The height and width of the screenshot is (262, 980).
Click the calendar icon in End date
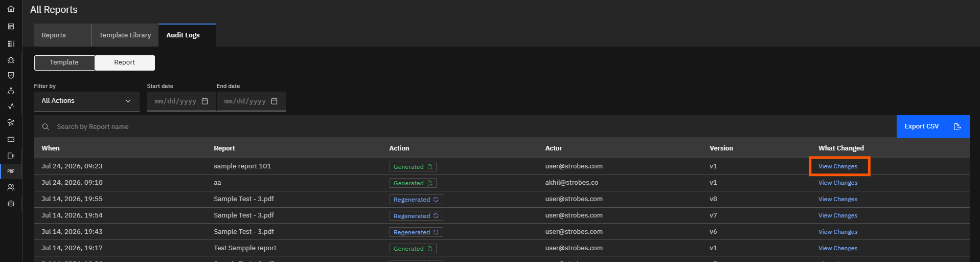(x=275, y=101)
